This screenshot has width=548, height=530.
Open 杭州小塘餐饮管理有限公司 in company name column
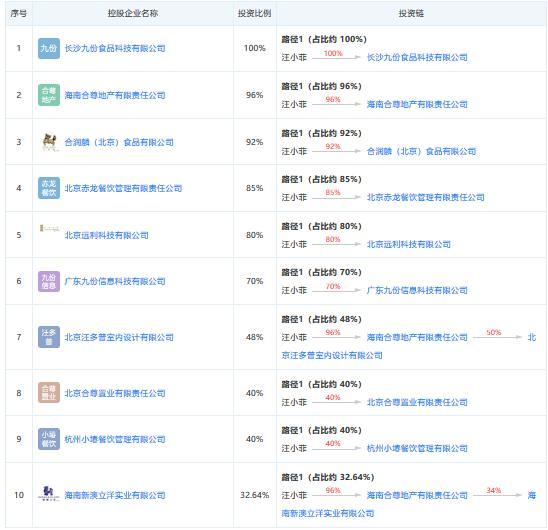(x=115, y=439)
